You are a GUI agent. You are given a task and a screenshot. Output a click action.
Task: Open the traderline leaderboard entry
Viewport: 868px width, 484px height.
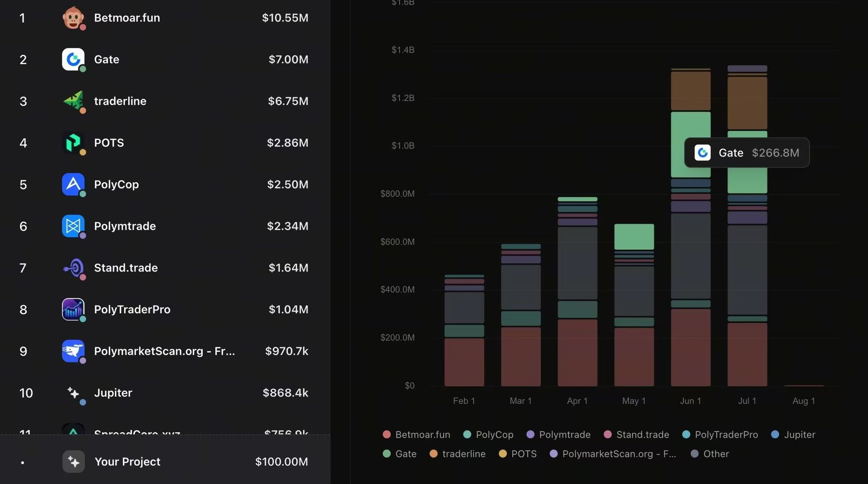click(x=165, y=101)
